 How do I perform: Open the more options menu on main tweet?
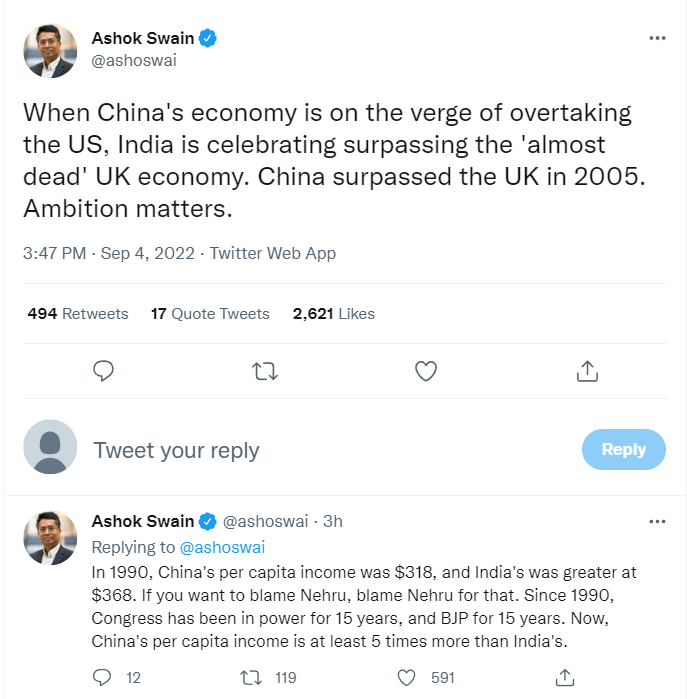point(657,38)
